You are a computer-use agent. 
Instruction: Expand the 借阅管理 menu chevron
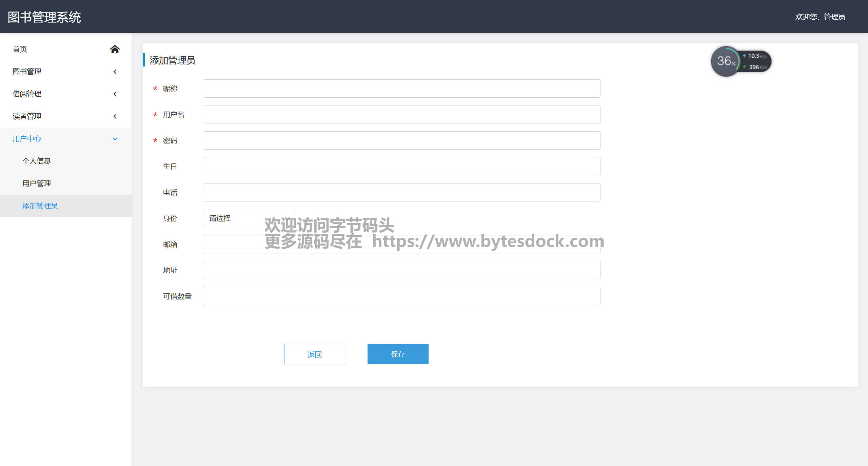click(115, 94)
